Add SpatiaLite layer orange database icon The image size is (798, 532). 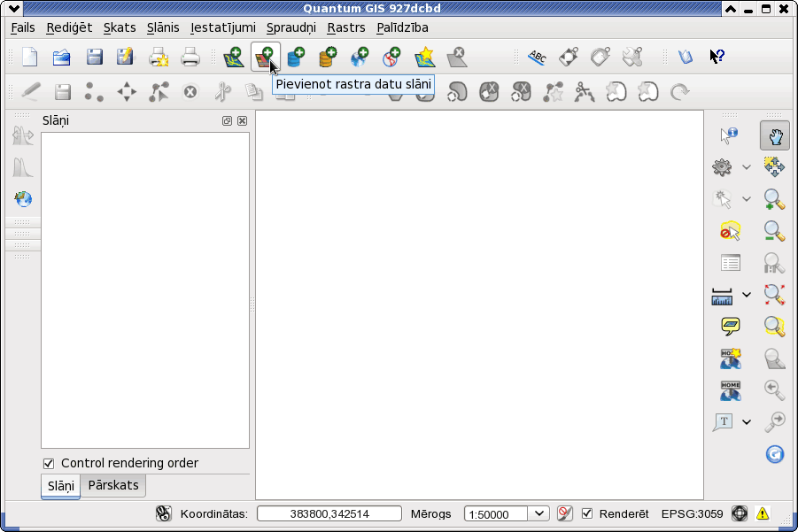pyautogui.click(x=328, y=57)
